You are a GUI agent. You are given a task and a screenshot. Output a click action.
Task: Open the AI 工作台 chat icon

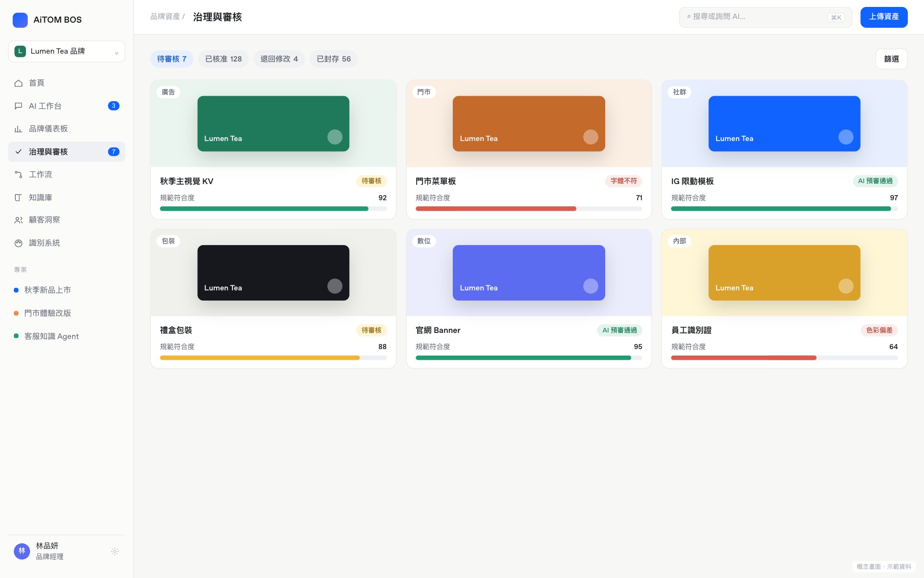[x=18, y=106]
